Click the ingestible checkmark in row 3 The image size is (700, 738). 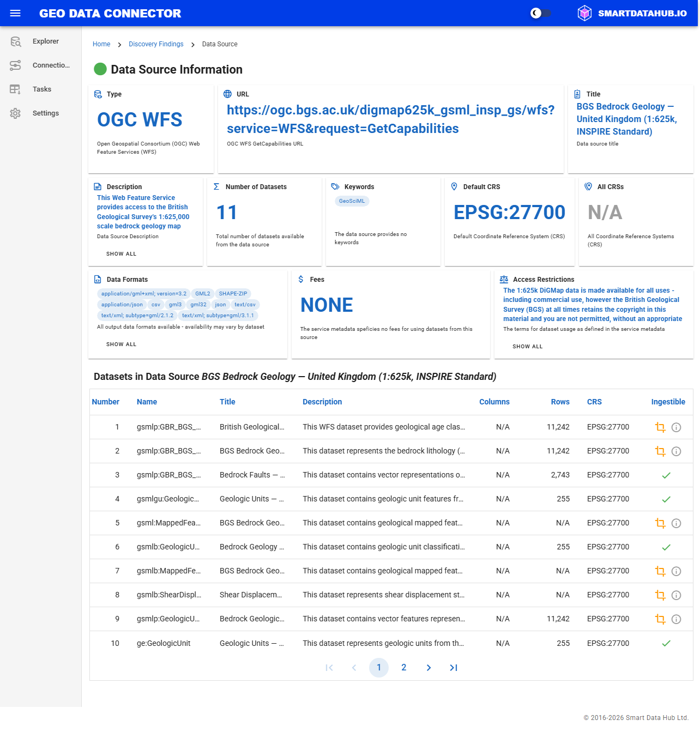[666, 475]
